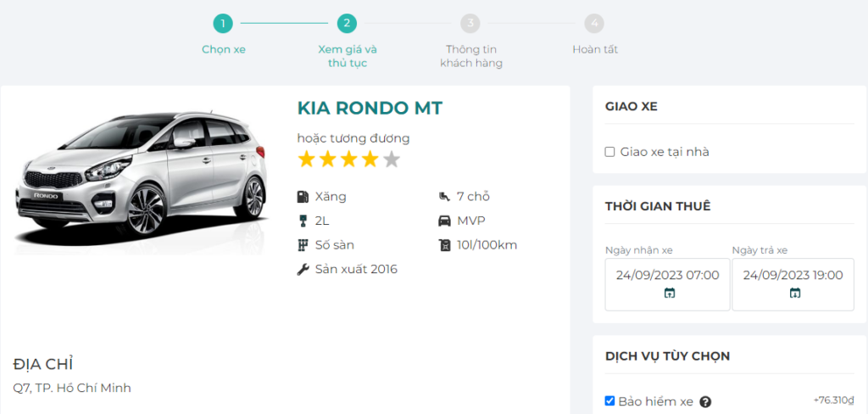Enable the Giao xe tại nhà checkbox
The width and height of the screenshot is (868, 414).
609,152
